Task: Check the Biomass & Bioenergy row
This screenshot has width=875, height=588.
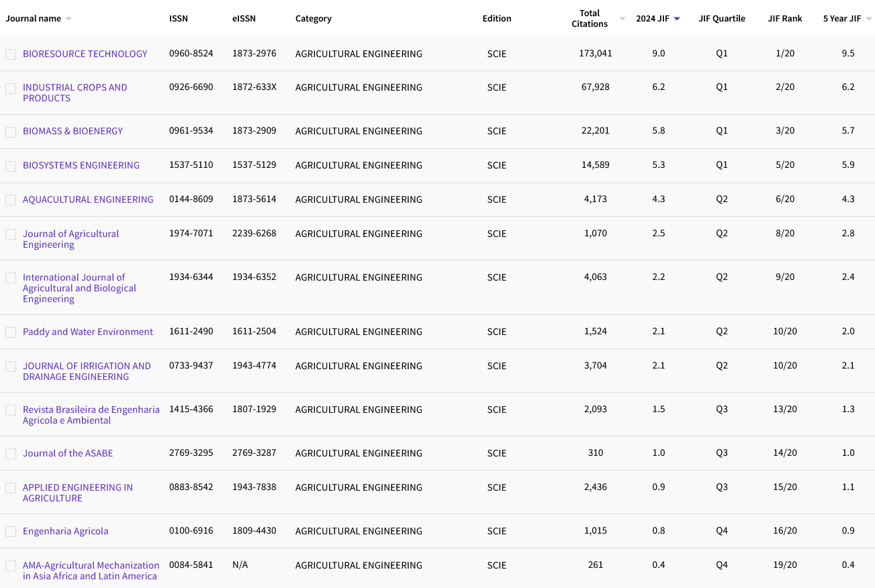Action: point(11,132)
